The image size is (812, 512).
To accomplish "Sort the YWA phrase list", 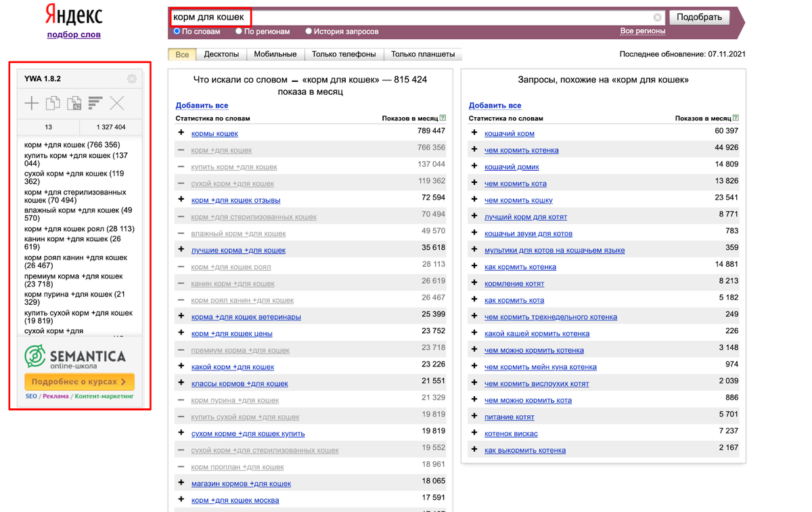I will point(95,103).
